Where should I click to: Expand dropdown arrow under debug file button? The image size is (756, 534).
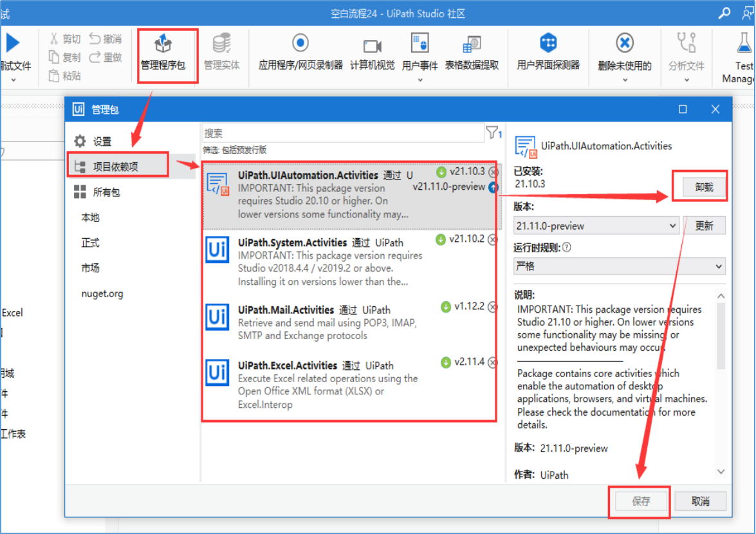point(13,80)
